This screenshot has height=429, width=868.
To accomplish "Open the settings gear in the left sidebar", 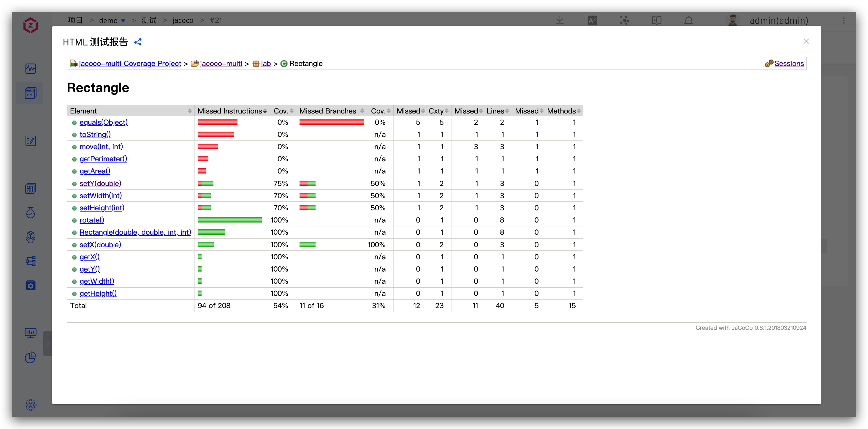I will (x=30, y=405).
